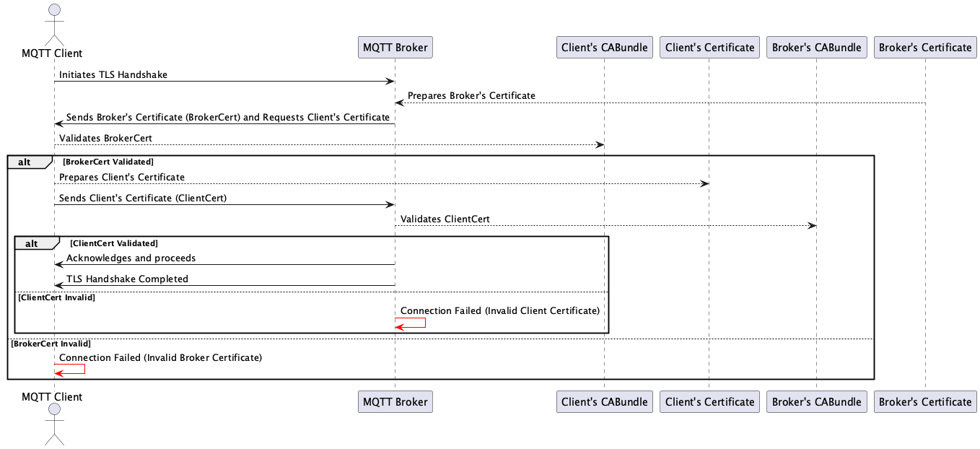Select the outer alt tag beside BrokerCert Validated
The width and height of the screenshot is (980, 449).
(28, 162)
